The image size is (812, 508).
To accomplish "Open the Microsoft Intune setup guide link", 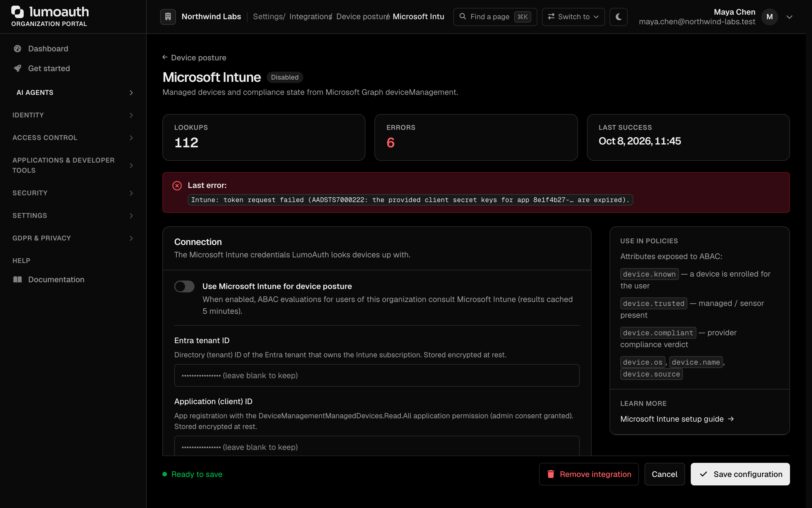I will [677, 419].
